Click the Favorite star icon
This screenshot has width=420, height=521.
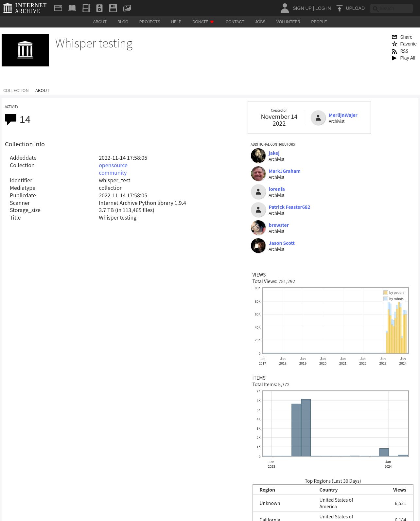coord(394,44)
